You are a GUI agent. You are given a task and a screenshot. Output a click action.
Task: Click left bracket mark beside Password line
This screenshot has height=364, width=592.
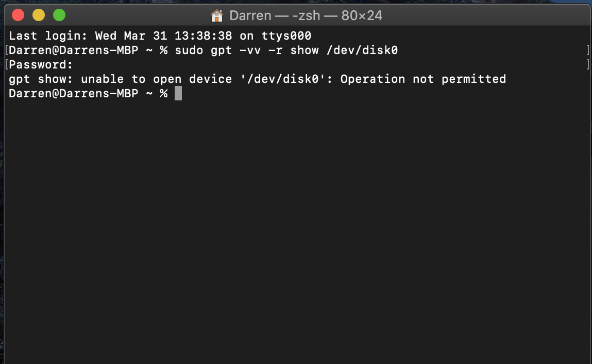tap(6, 65)
